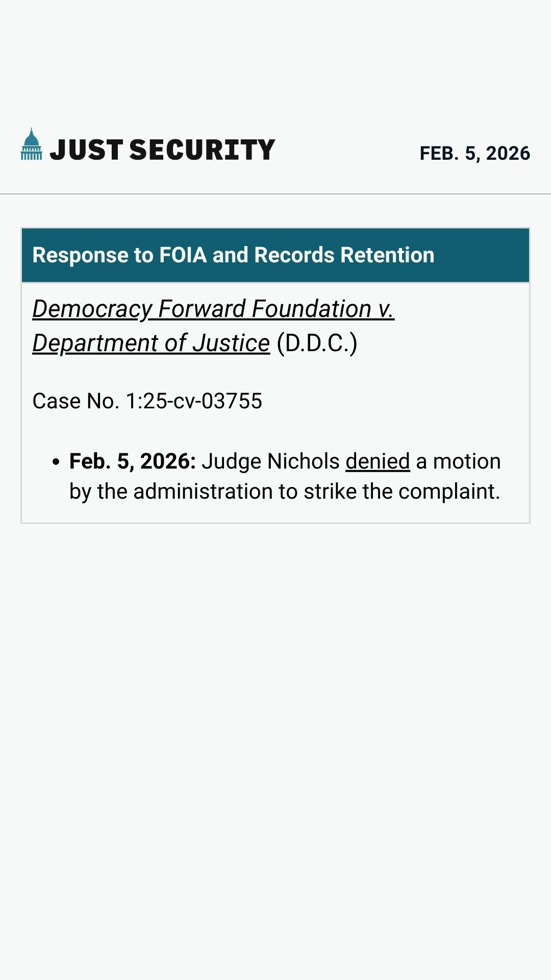Open the underlined denied link

(x=378, y=461)
